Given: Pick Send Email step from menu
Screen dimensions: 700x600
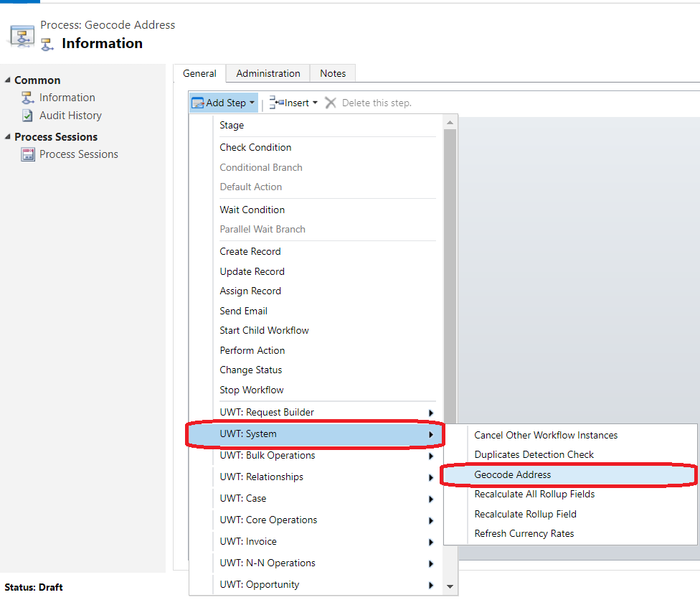Looking at the screenshot, I should click(244, 311).
